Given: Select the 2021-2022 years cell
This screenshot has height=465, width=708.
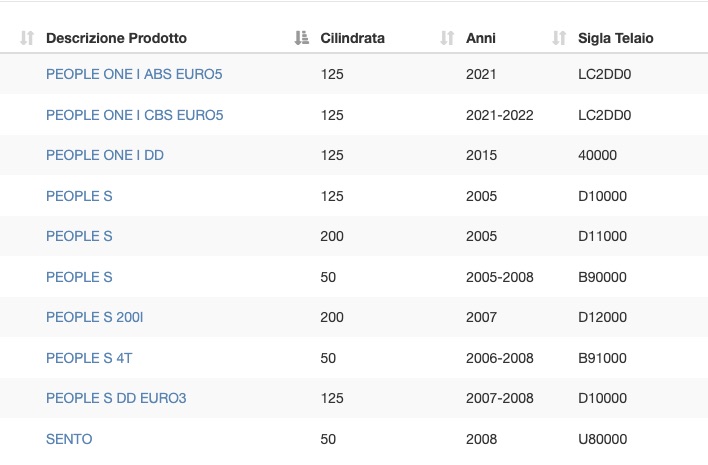Looking at the screenshot, I should pyautogui.click(x=499, y=115).
